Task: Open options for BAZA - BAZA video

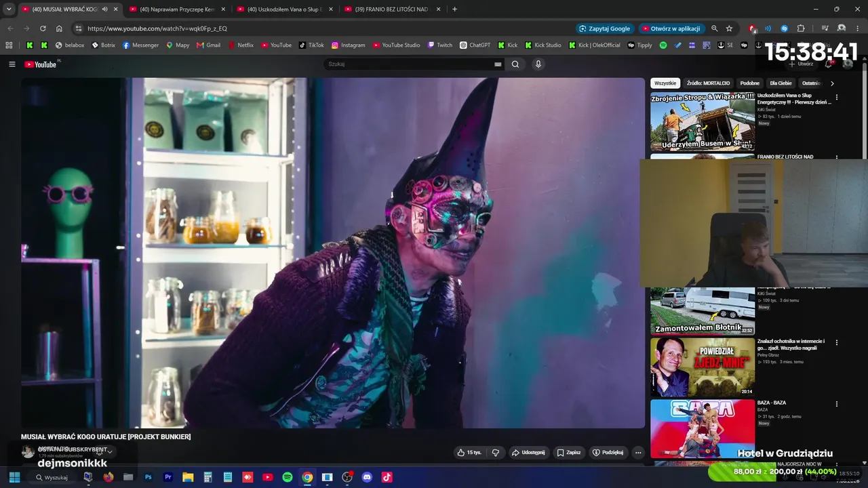Action: pyautogui.click(x=837, y=404)
